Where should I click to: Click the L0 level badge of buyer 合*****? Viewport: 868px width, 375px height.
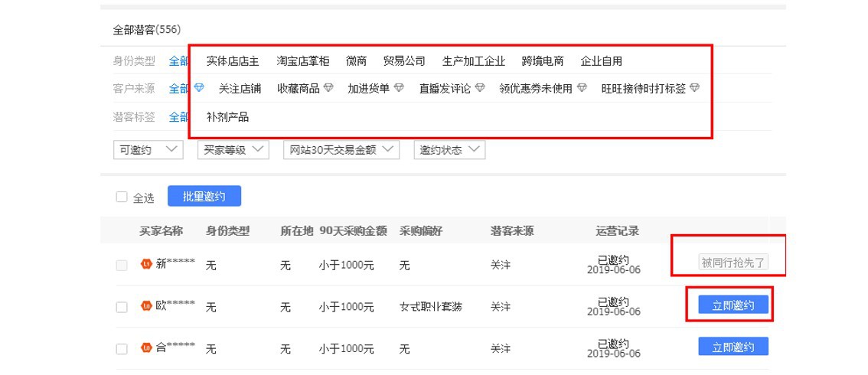[x=147, y=348]
